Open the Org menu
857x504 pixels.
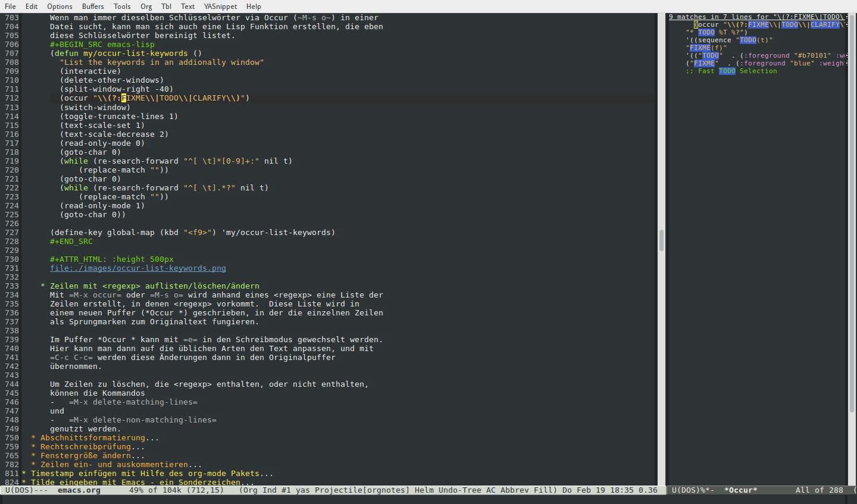[x=146, y=7]
